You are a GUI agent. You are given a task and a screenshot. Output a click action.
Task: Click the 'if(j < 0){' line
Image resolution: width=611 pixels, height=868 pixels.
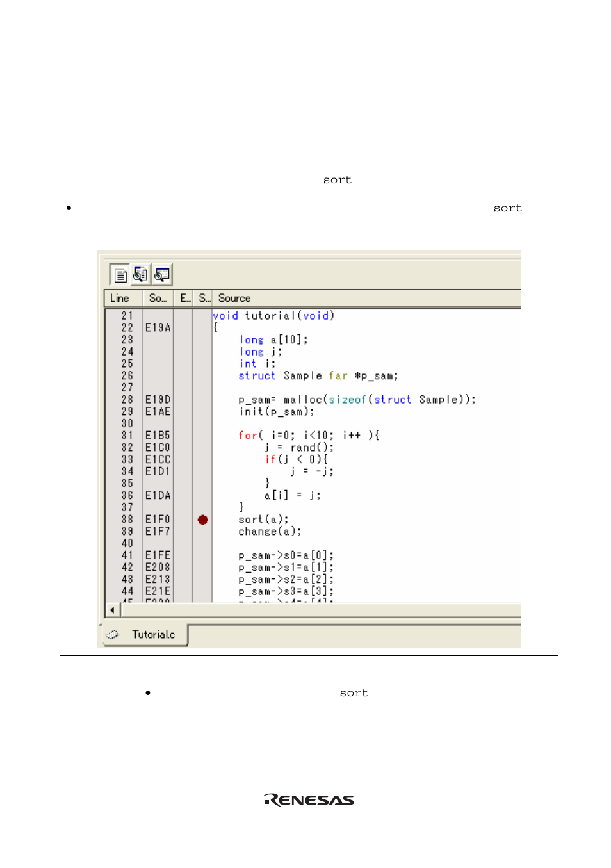[x=297, y=459]
